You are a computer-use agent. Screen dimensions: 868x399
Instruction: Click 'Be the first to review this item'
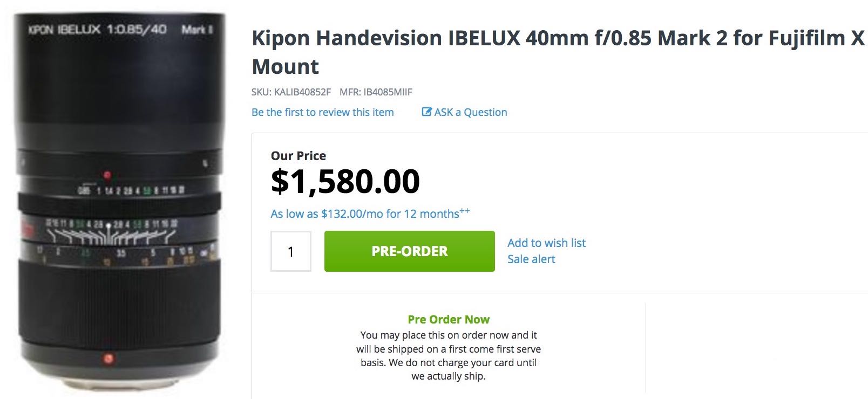click(x=322, y=112)
